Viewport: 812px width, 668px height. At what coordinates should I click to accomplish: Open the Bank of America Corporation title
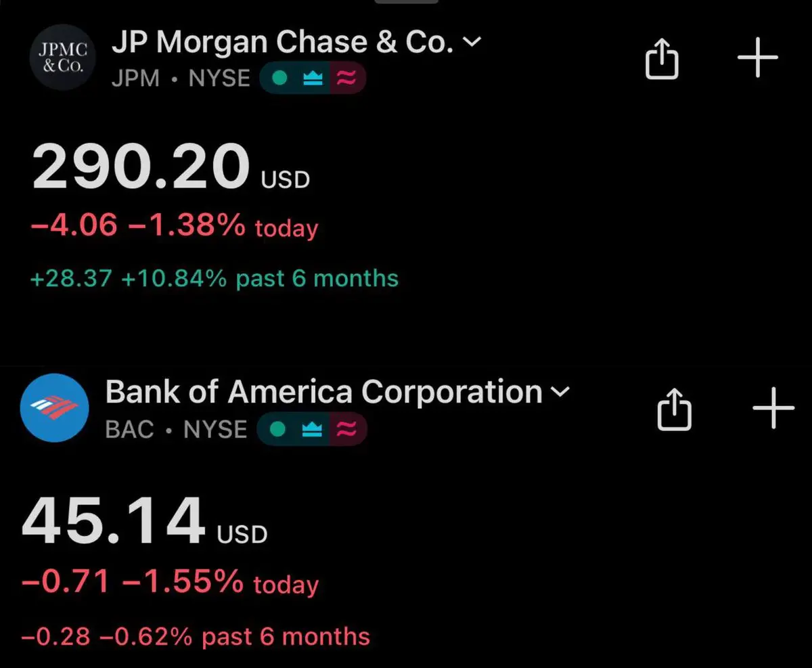pos(324,392)
